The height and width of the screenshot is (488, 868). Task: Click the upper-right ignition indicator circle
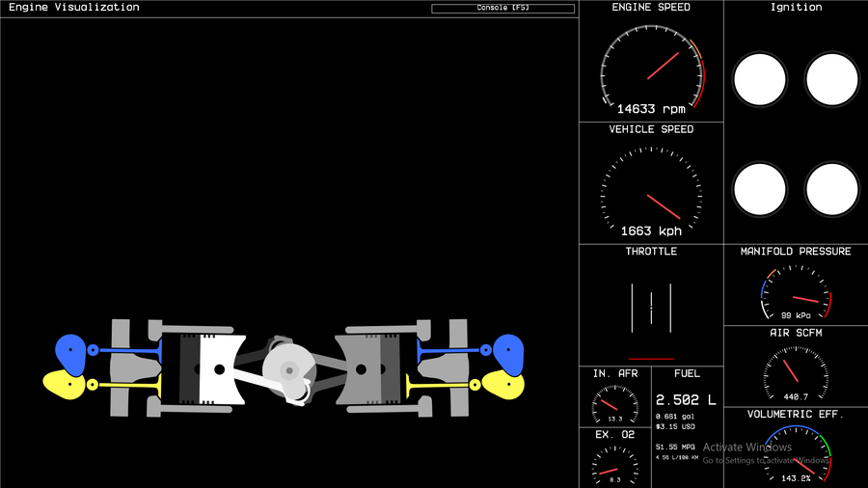pos(832,79)
